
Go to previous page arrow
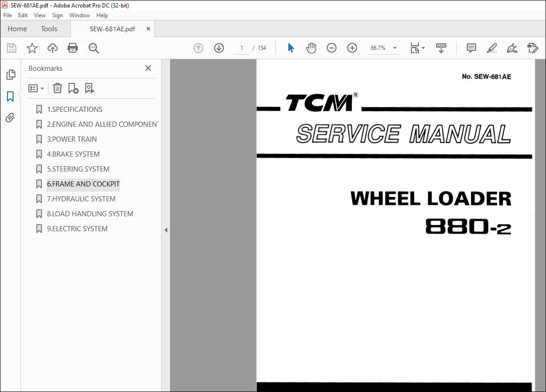[x=198, y=48]
